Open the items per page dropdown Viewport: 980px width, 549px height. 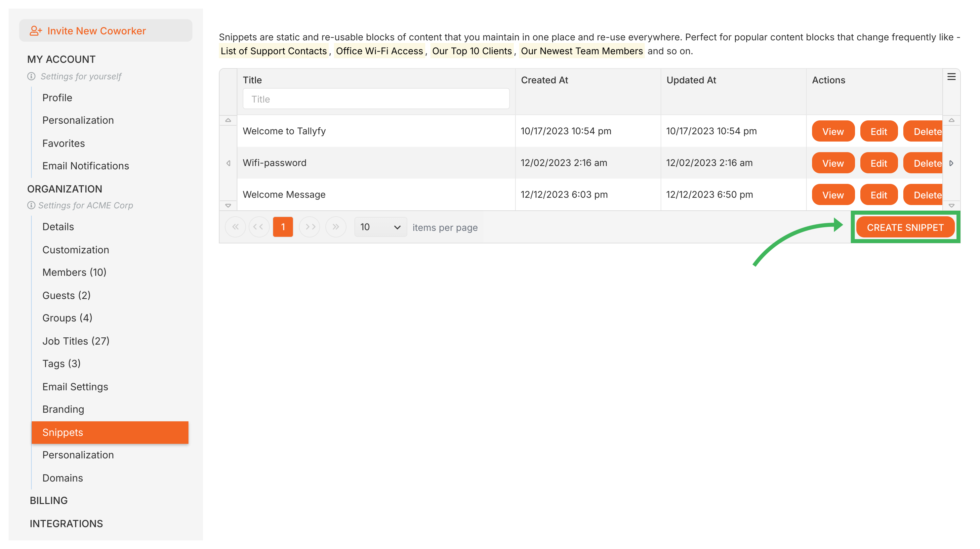tap(380, 227)
